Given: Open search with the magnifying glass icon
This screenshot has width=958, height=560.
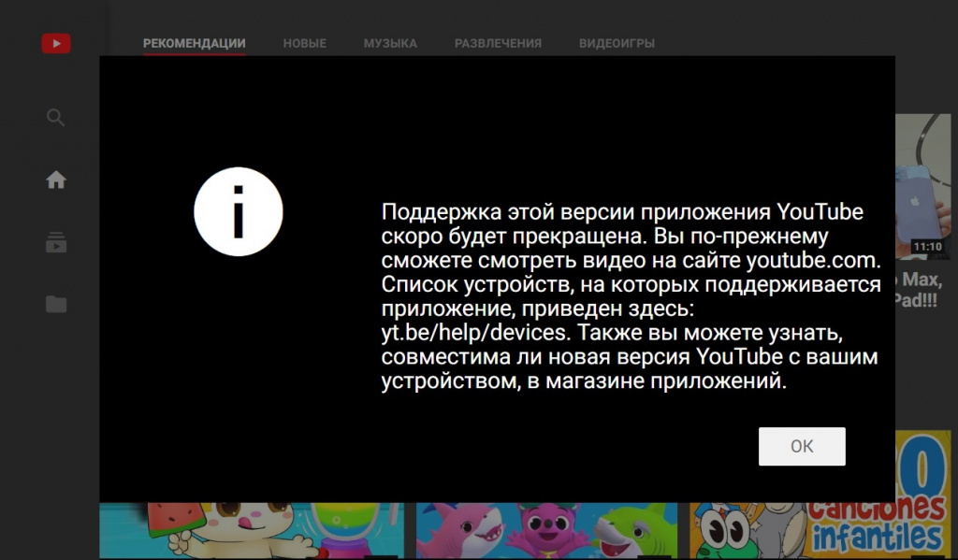Looking at the screenshot, I should (x=56, y=118).
